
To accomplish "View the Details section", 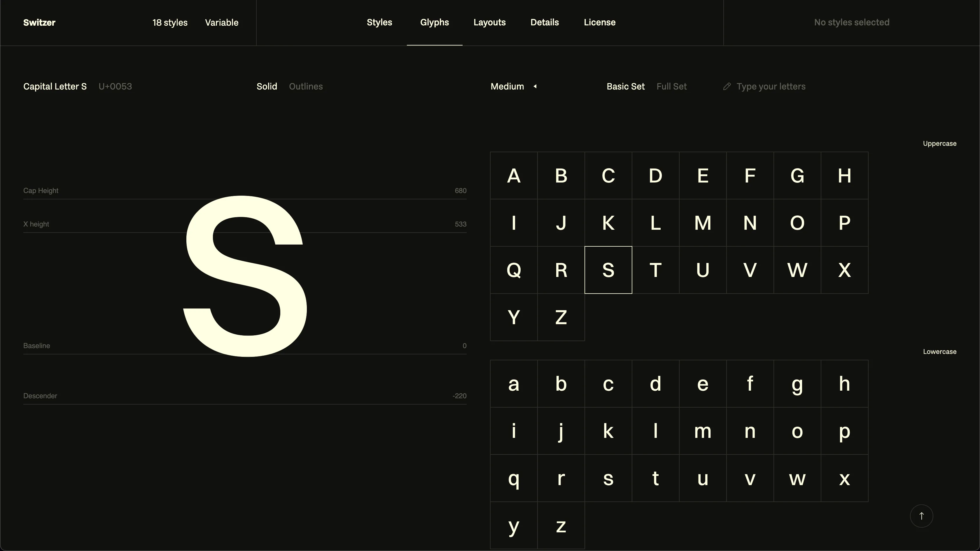I will pyautogui.click(x=545, y=22).
